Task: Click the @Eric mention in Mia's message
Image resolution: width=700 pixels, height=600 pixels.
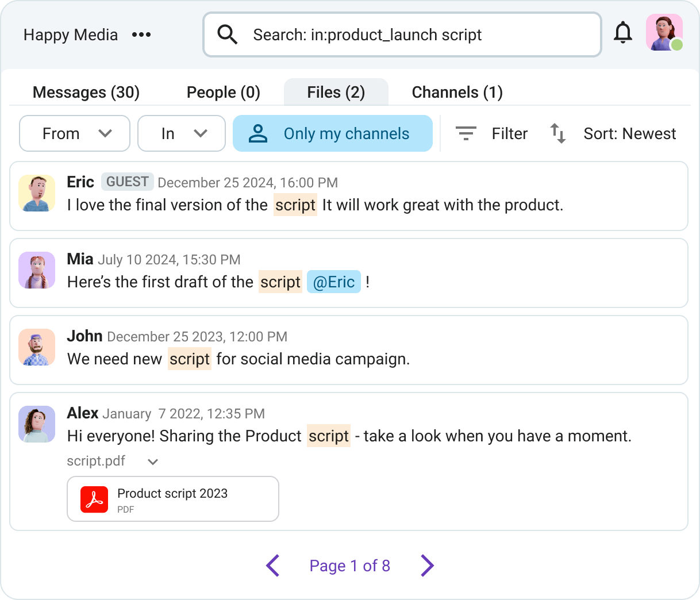Action: pyautogui.click(x=333, y=282)
